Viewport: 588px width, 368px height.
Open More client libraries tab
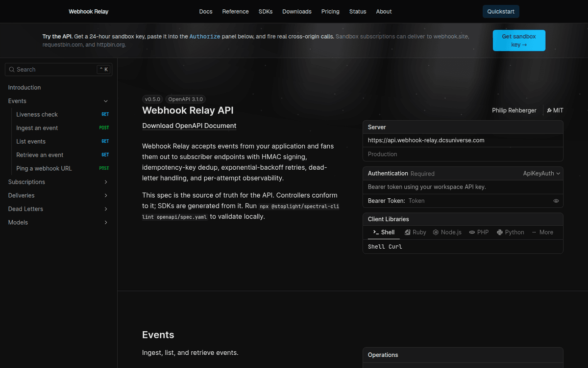[542, 232]
